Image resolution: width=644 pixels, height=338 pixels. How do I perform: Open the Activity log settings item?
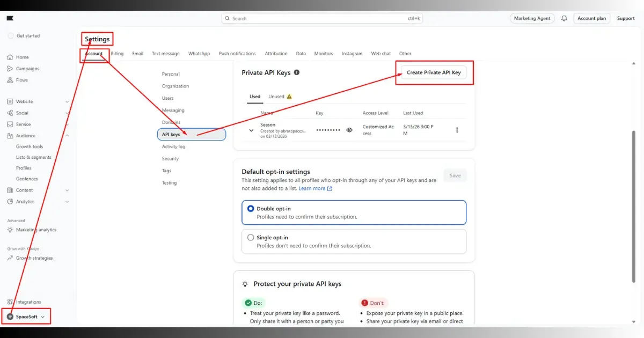click(174, 146)
